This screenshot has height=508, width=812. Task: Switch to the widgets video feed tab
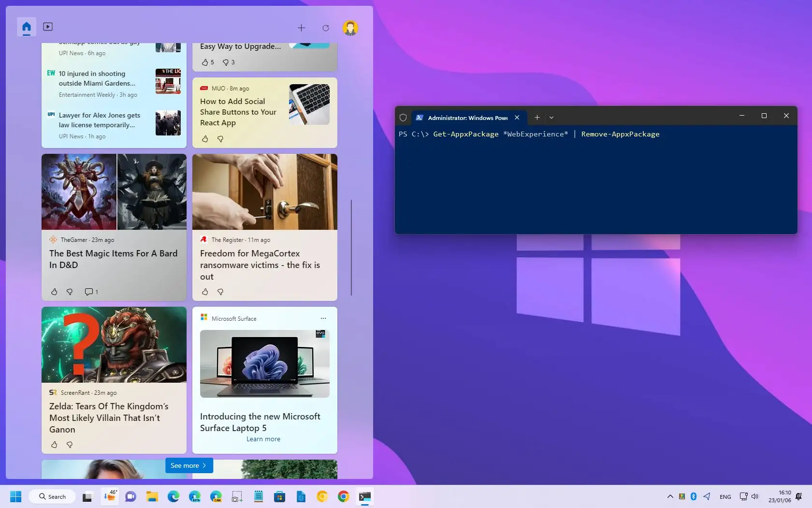pyautogui.click(x=48, y=27)
